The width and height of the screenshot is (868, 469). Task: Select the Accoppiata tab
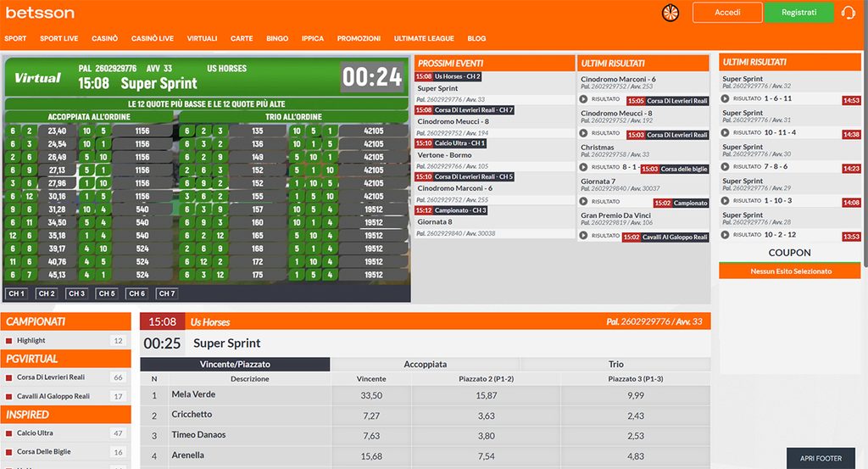coord(426,365)
